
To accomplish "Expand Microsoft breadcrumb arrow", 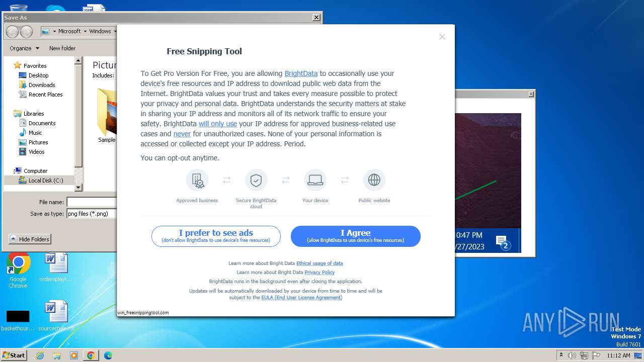I will 85,31.
